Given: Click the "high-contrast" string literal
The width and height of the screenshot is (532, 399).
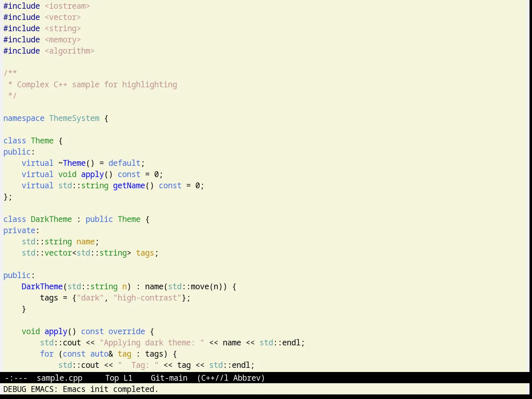Looking at the screenshot, I should (147, 298).
